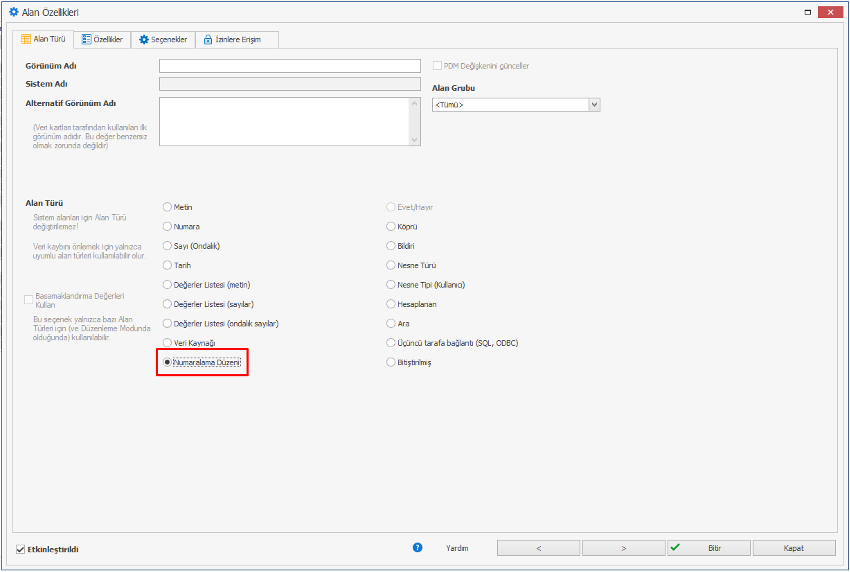Image resolution: width=850 pixels, height=572 pixels.
Task: Click the Kapat button
Action: [794, 548]
